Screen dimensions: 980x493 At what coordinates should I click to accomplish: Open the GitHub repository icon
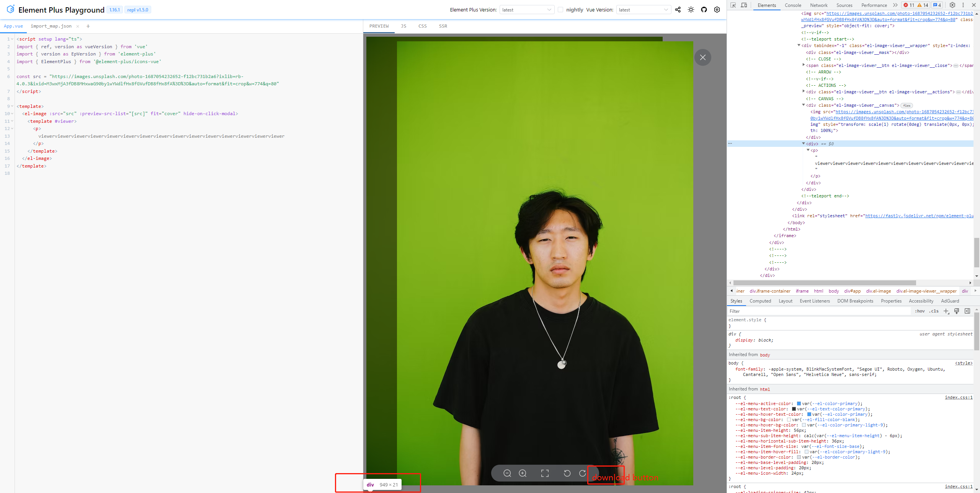coord(704,10)
